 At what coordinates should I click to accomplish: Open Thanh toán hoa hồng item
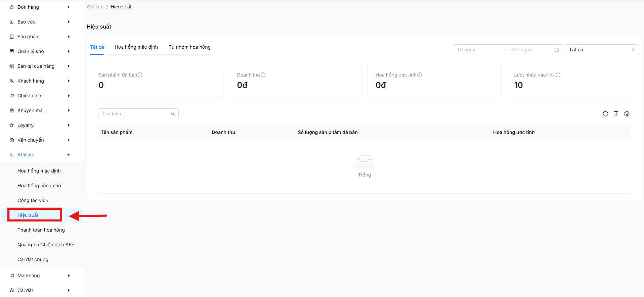click(41, 230)
